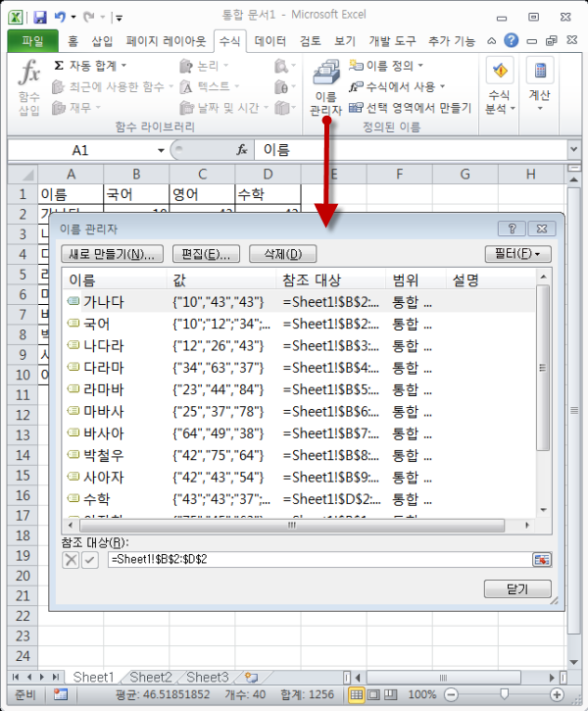Screen dimensions: 588x711
Task: Open Math & Trig functions icon
Action: tap(284, 86)
